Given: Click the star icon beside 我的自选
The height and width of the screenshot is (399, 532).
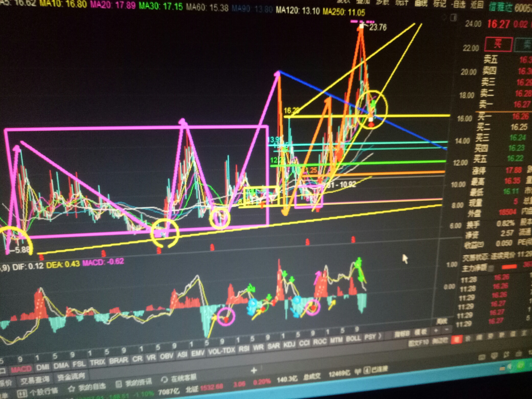Looking at the screenshot, I should coord(72,389).
